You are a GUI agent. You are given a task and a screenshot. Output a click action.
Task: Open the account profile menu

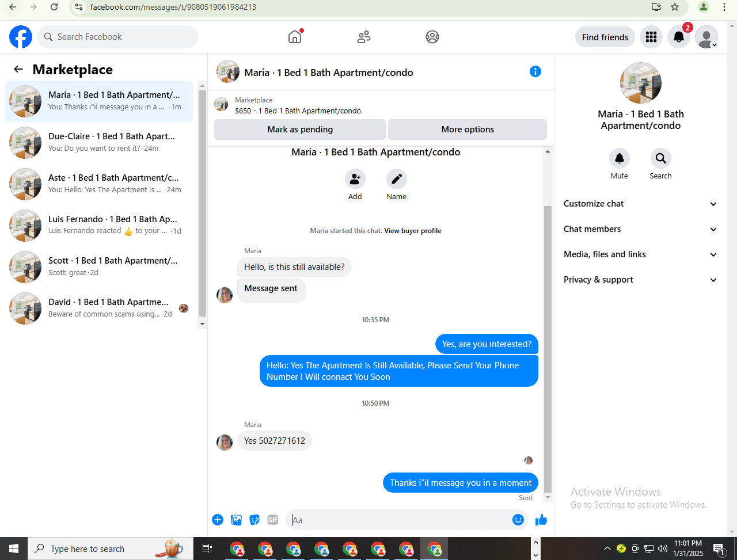706,37
